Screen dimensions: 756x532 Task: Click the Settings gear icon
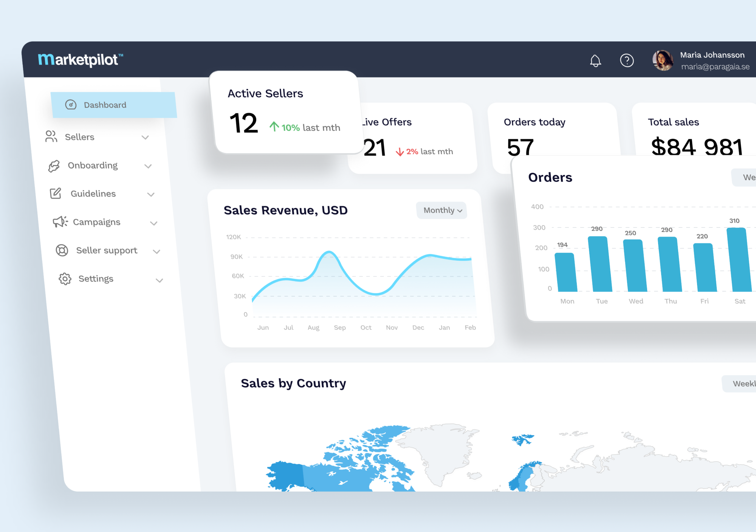[x=63, y=279]
